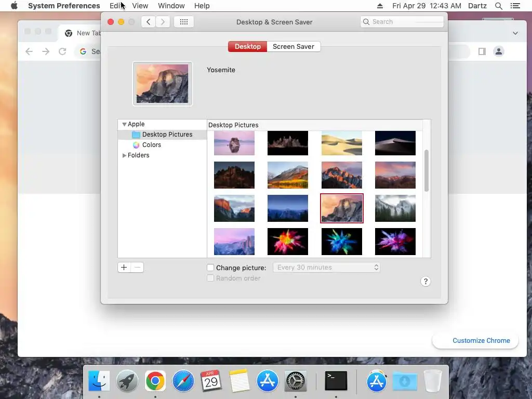Image resolution: width=532 pixels, height=399 pixels.
Task: Choose the blue-green color burst wallpaper
Action: point(342,242)
